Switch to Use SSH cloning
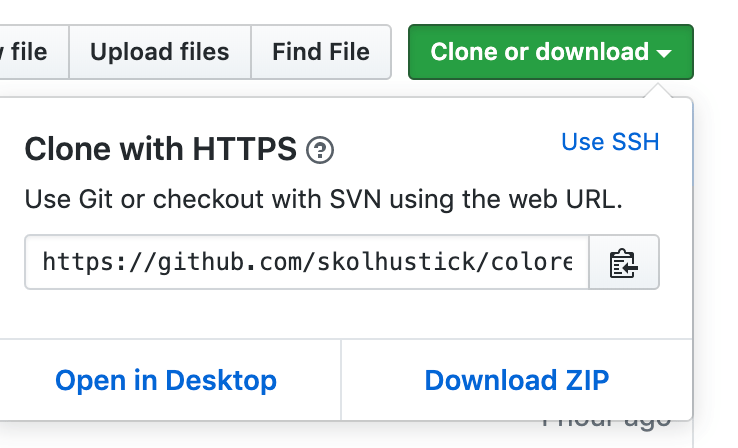 [610, 142]
